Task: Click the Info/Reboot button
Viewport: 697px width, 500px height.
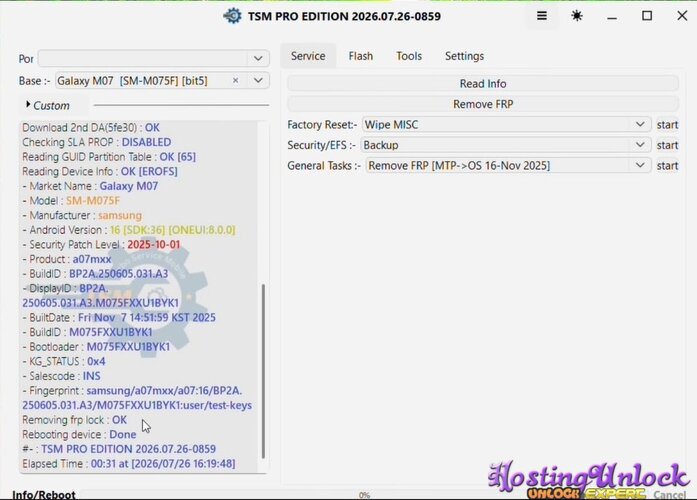Action: tap(44, 495)
